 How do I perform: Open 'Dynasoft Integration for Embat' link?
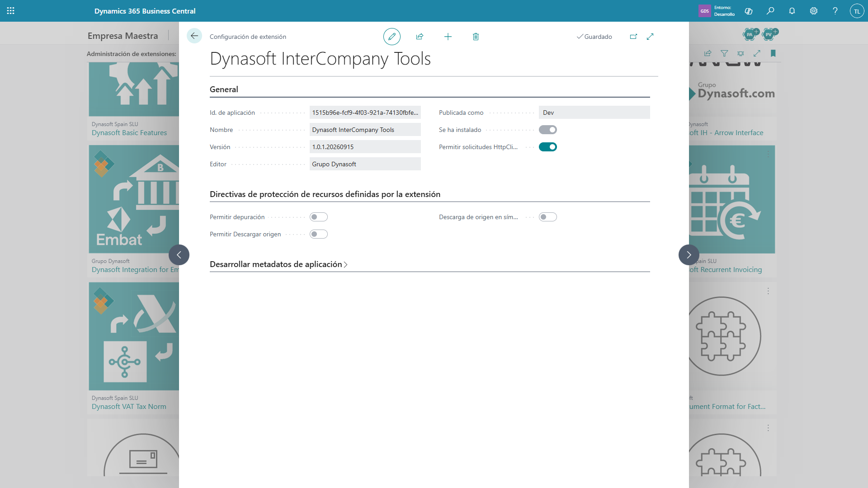[135, 270]
